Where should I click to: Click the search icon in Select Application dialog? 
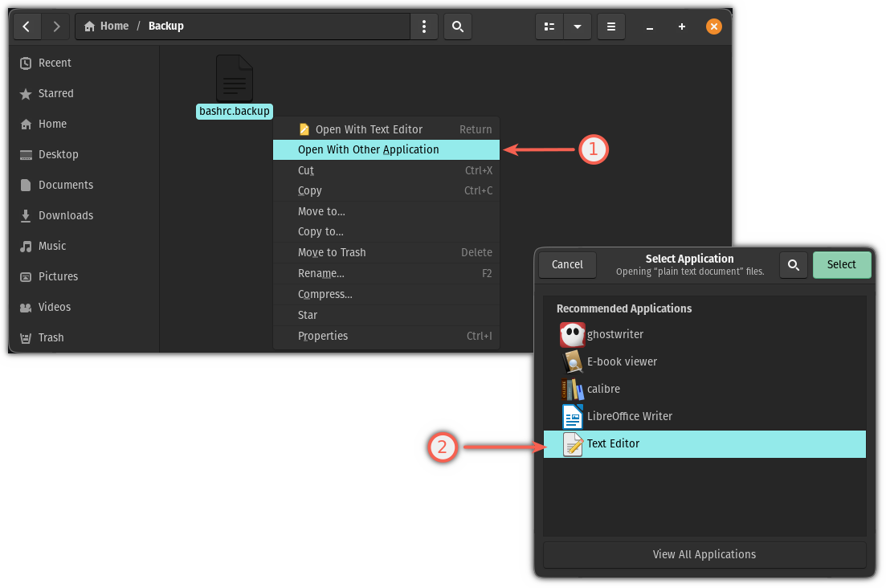(x=794, y=264)
